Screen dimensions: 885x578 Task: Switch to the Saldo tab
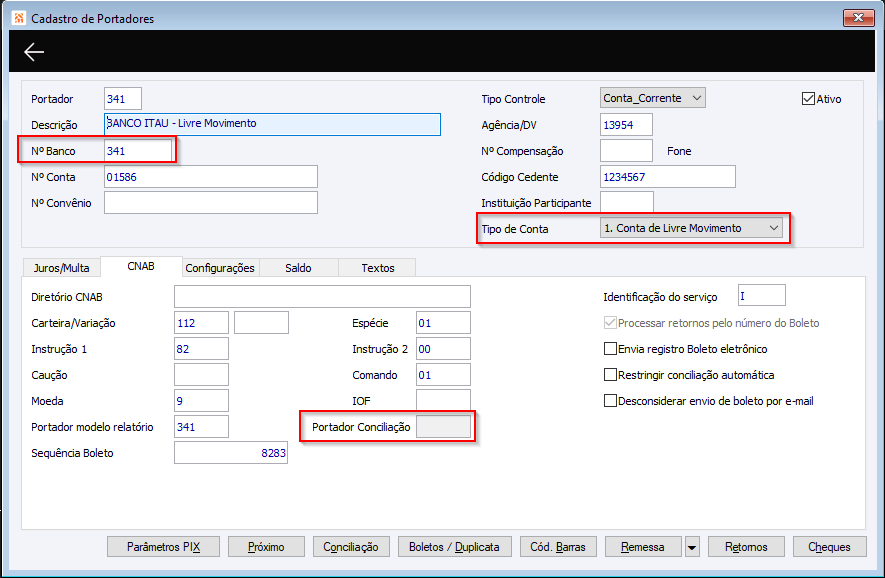click(298, 268)
